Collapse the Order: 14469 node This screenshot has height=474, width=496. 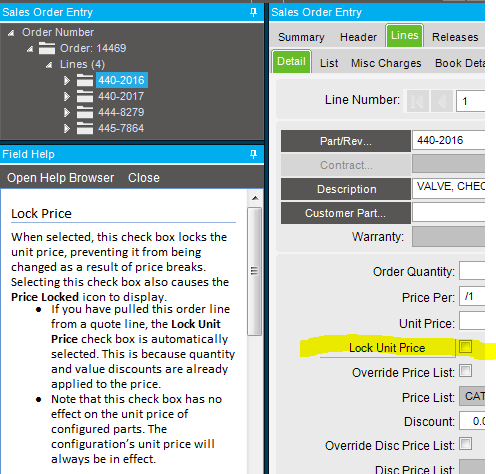tap(30, 49)
